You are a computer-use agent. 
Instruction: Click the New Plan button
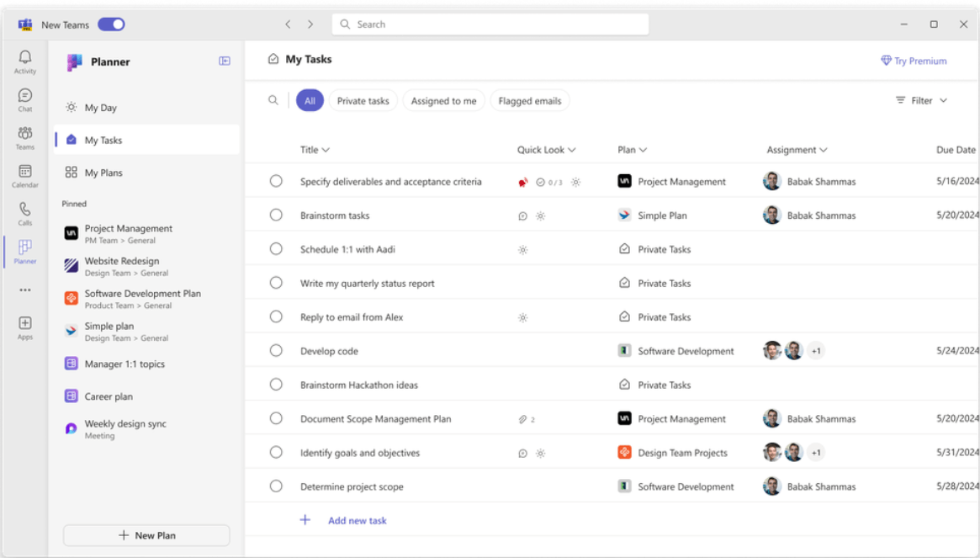146,535
